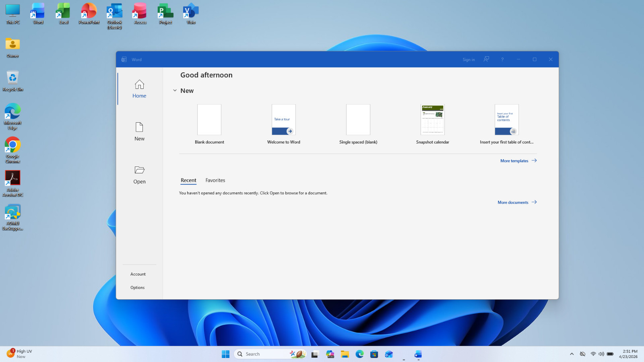644x362 pixels.
Task: Select the Owner folder on desktop
Action: [13, 47]
